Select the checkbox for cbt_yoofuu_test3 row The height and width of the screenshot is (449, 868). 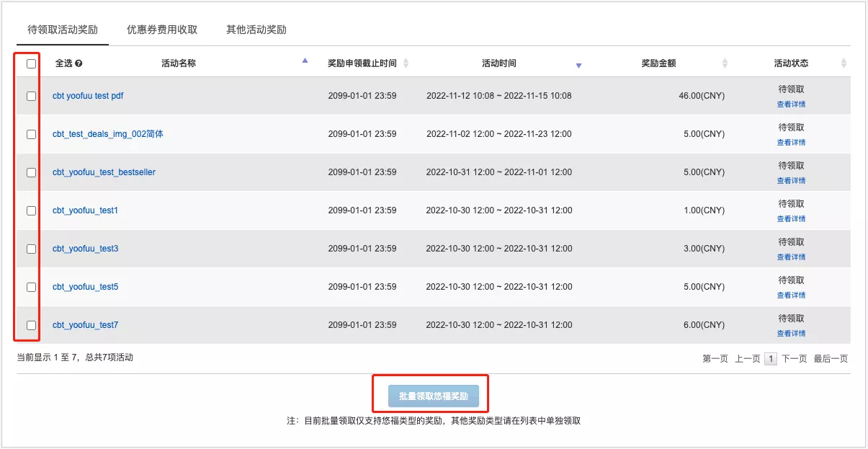click(x=30, y=249)
